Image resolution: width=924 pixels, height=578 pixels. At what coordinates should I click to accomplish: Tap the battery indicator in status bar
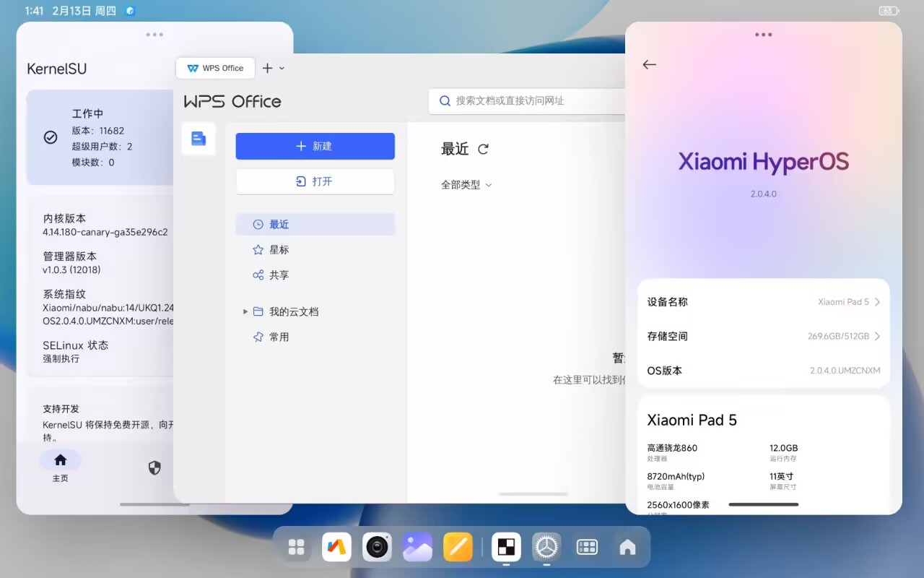[x=889, y=11]
